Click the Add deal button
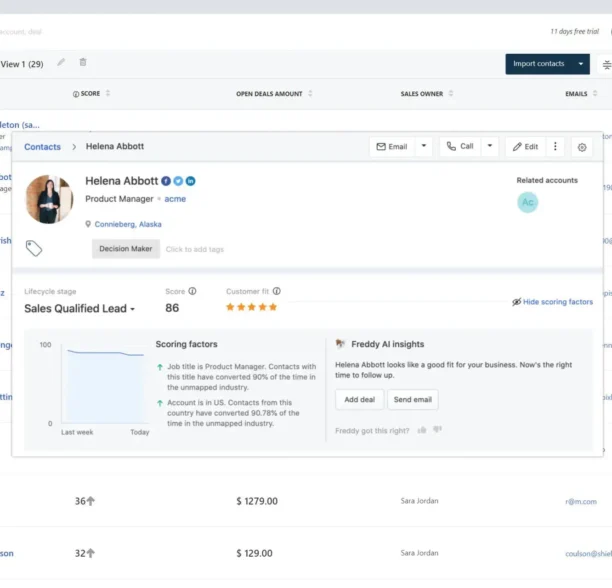 pyautogui.click(x=359, y=400)
